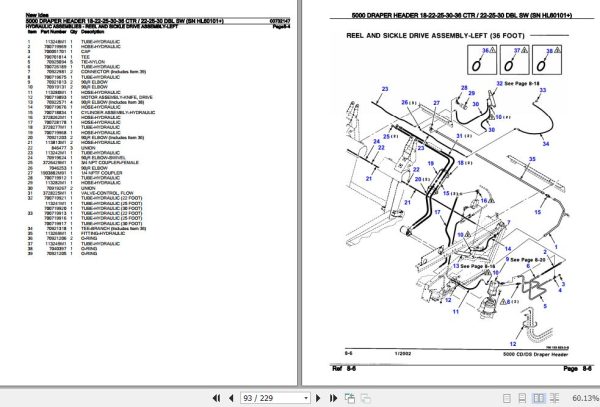This screenshot has height=407, width=600.
Task: Click the O-ring detail box labeled 36
Action: coord(482,60)
